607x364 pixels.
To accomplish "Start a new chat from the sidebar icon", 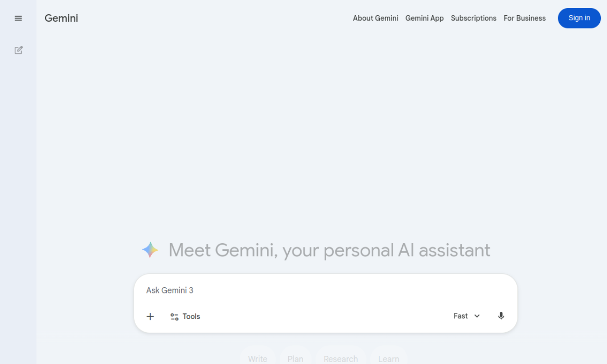I will [x=18, y=50].
